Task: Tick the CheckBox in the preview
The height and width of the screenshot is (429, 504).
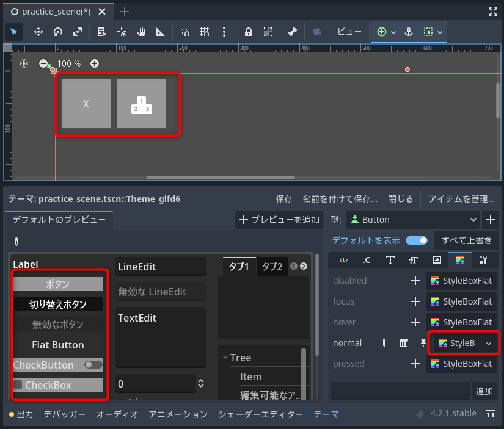Action: pyautogui.click(x=18, y=385)
